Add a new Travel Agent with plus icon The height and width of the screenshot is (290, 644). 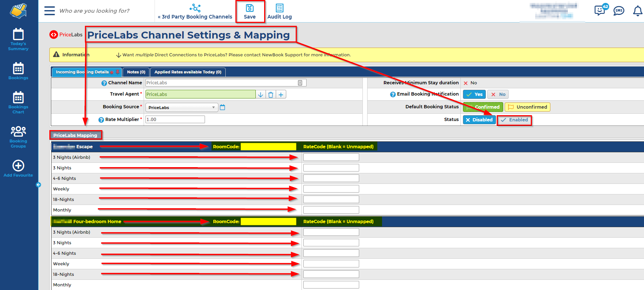[281, 94]
